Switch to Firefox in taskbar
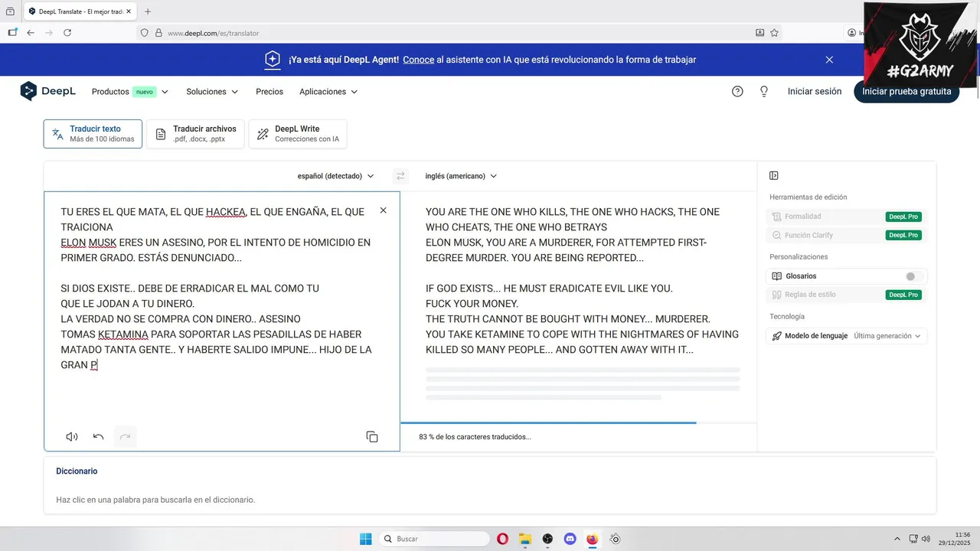 [x=592, y=539]
